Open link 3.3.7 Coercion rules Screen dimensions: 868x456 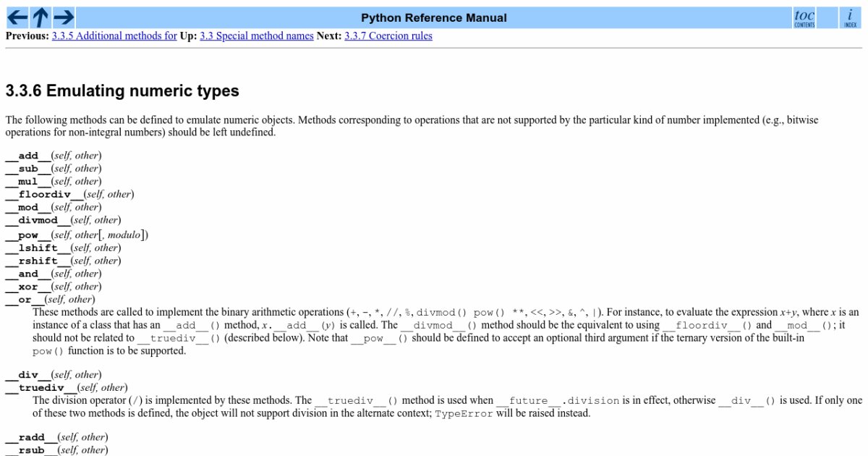388,35
